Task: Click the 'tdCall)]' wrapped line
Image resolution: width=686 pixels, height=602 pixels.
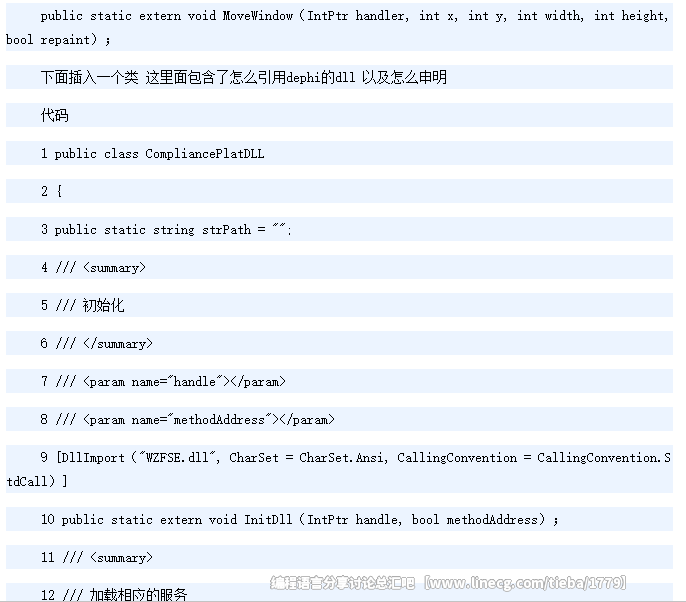Action: pyautogui.click(x=37, y=482)
